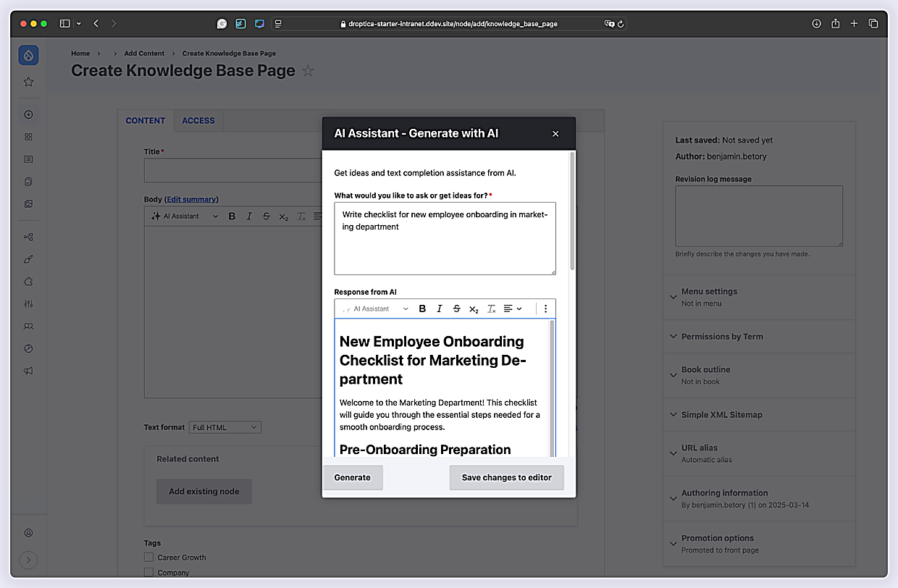Viewport: 898px width, 588px height.
Task: Open the Announcements megaphone icon in sidebar
Action: coord(28,371)
